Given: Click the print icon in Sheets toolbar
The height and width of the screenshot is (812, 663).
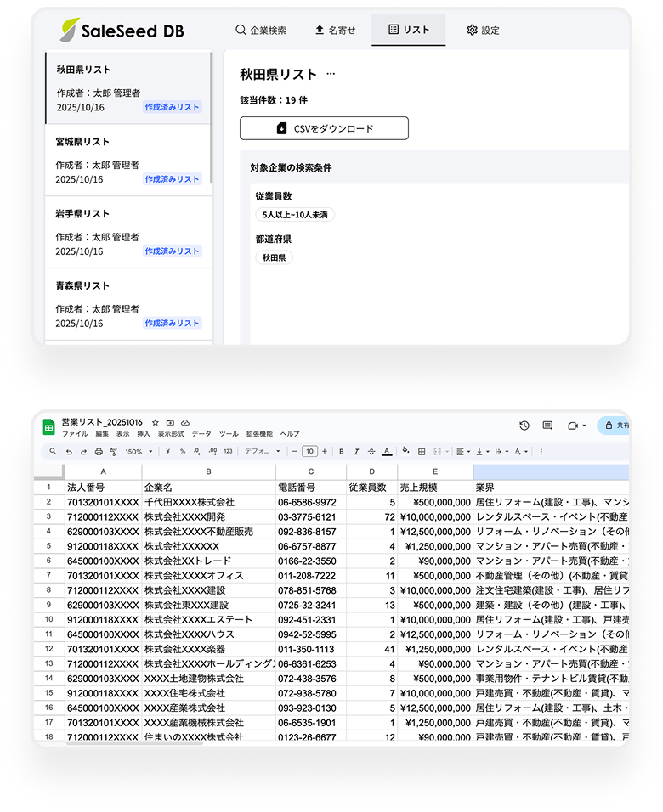Looking at the screenshot, I should pos(99,452).
